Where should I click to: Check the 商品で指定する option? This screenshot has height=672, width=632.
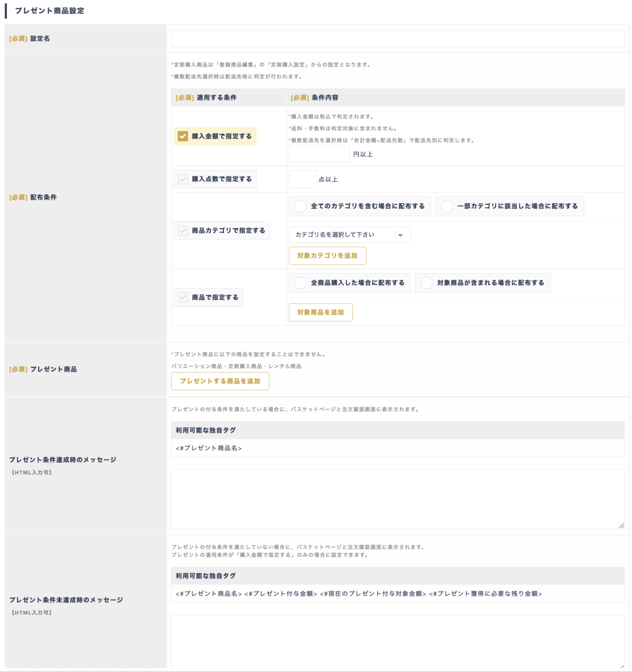coord(183,298)
